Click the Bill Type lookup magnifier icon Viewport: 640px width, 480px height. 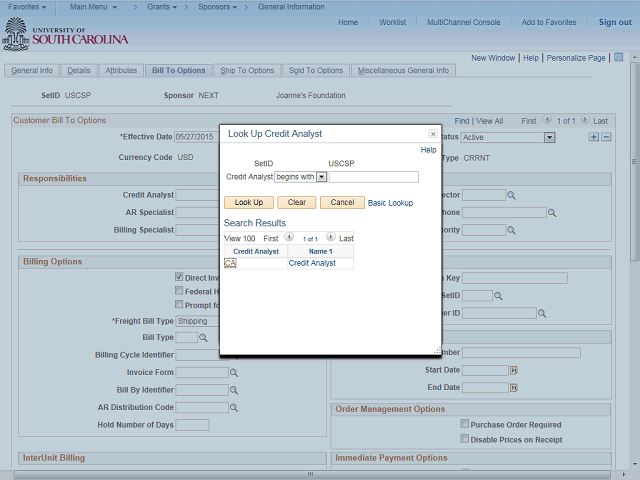click(x=203, y=339)
